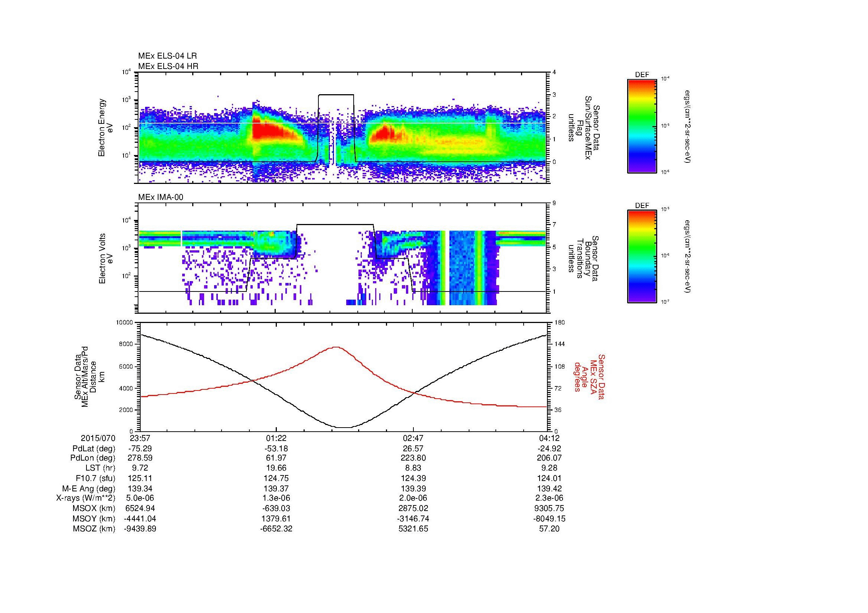Click the date label '2015/070'
The height and width of the screenshot is (613, 868).
pos(98,438)
